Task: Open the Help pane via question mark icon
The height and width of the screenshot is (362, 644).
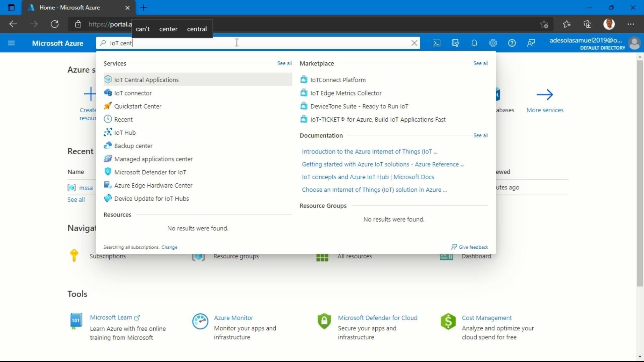Action: (x=512, y=43)
